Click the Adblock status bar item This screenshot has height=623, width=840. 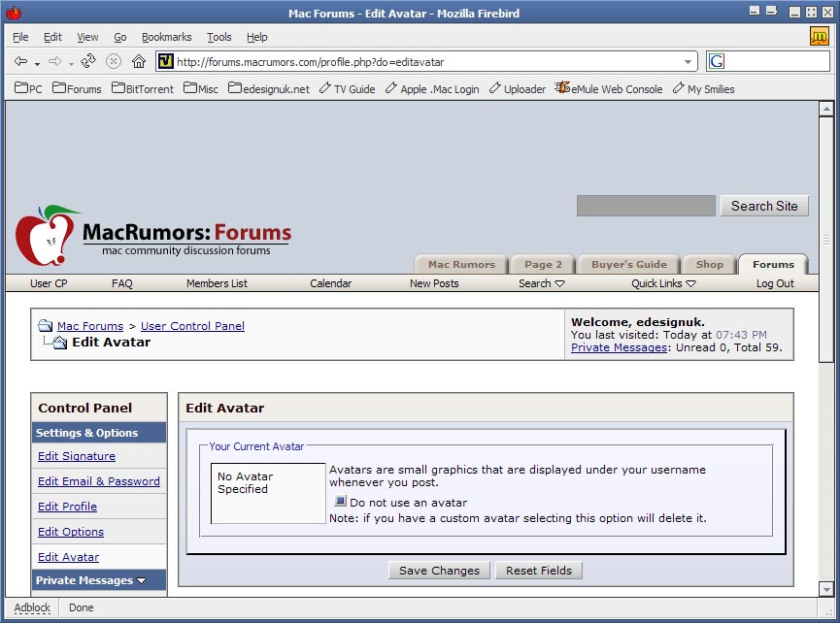32,607
